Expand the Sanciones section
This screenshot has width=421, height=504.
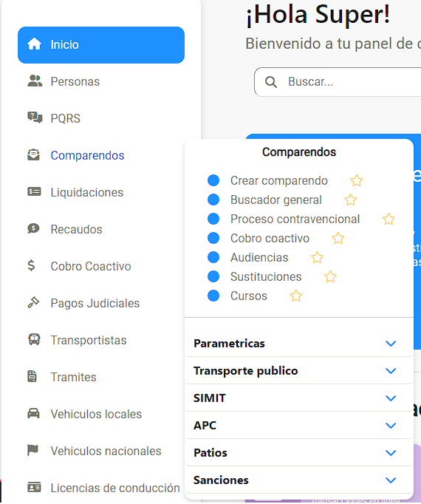(x=299, y=480)
